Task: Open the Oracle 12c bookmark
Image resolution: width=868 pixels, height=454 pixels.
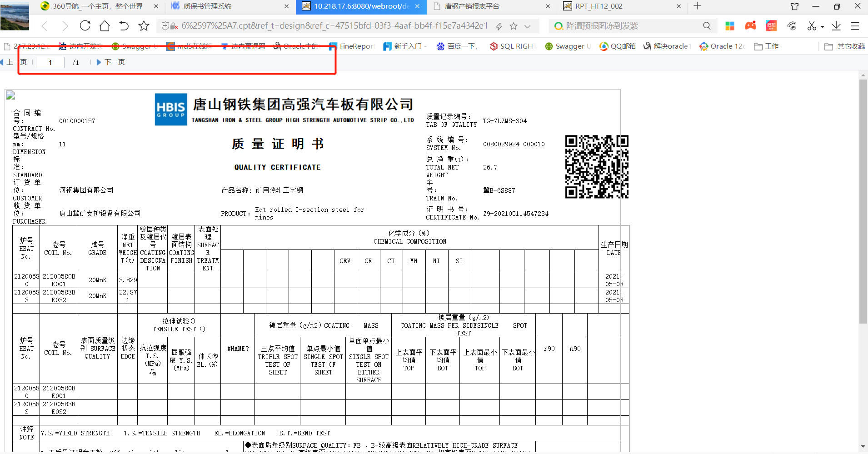Action: (x=723, y=46)
